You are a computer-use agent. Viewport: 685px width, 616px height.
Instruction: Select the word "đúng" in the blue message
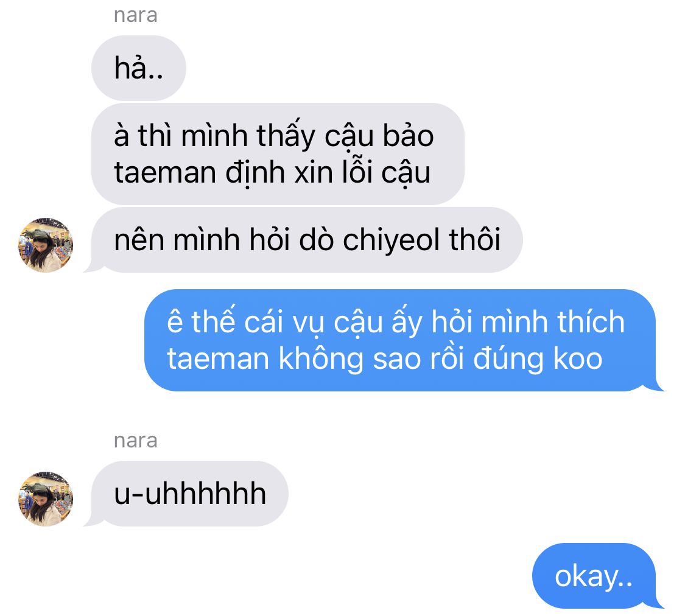point(509,359)
